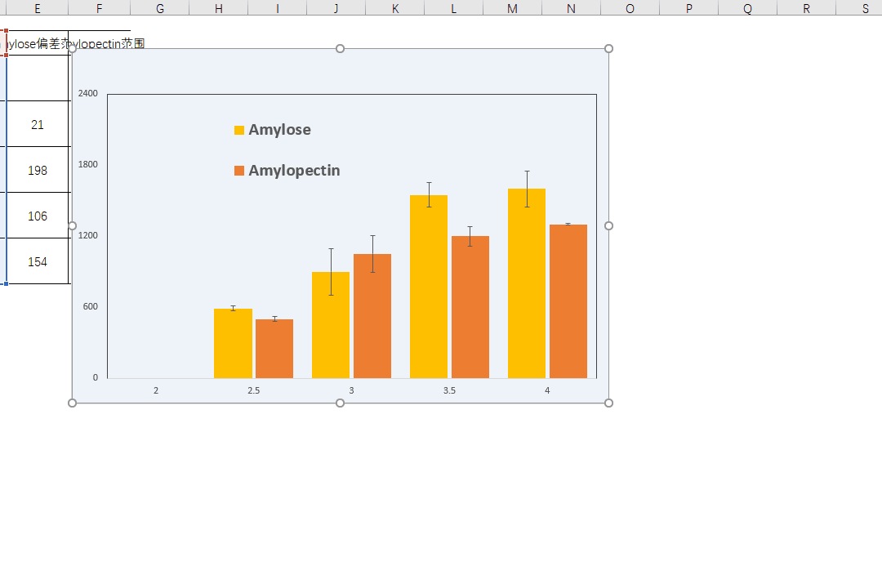The height and width of the screenshot is (588, 882).
Task: Select the Amylose bar at 3
Action: 331,325
